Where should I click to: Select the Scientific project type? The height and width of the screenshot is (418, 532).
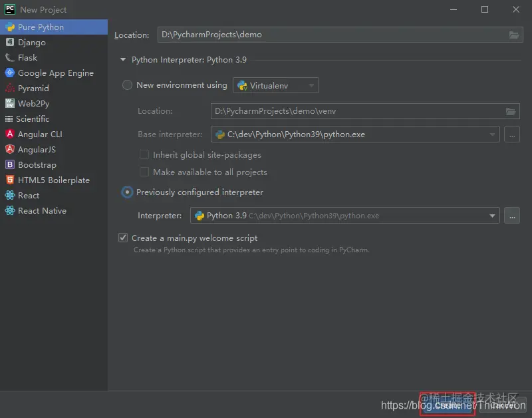(x=54, y=118)
